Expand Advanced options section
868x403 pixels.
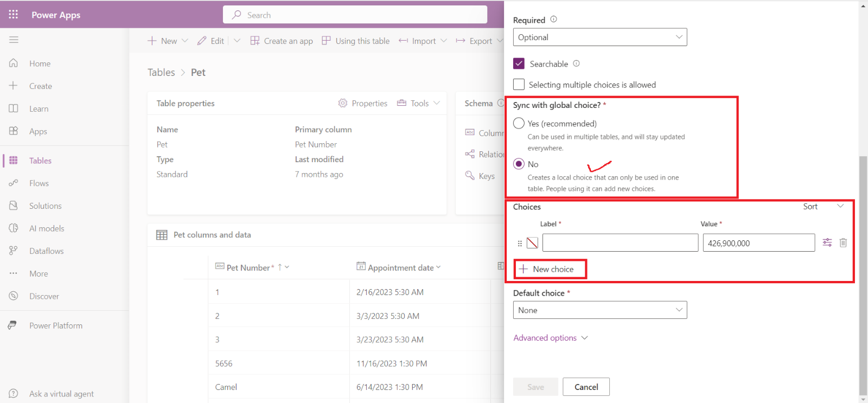click(550, 338)
